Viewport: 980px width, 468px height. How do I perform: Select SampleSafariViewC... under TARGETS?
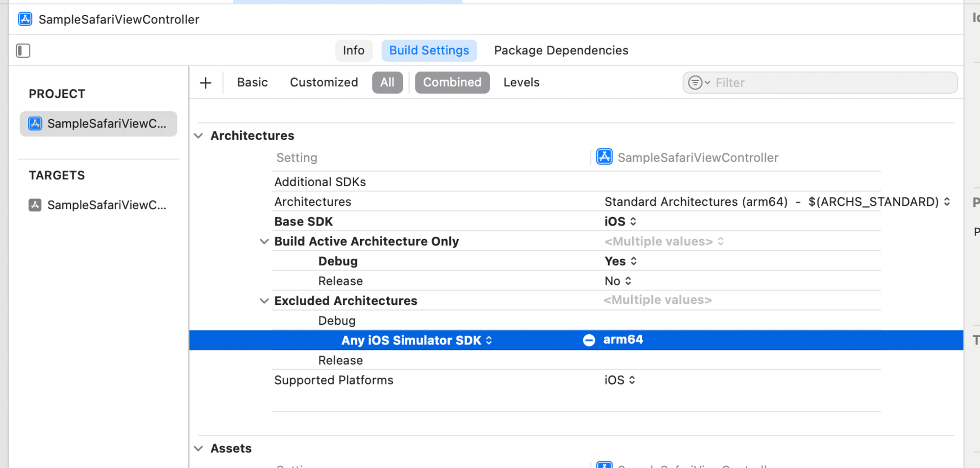tap(98, 205)
